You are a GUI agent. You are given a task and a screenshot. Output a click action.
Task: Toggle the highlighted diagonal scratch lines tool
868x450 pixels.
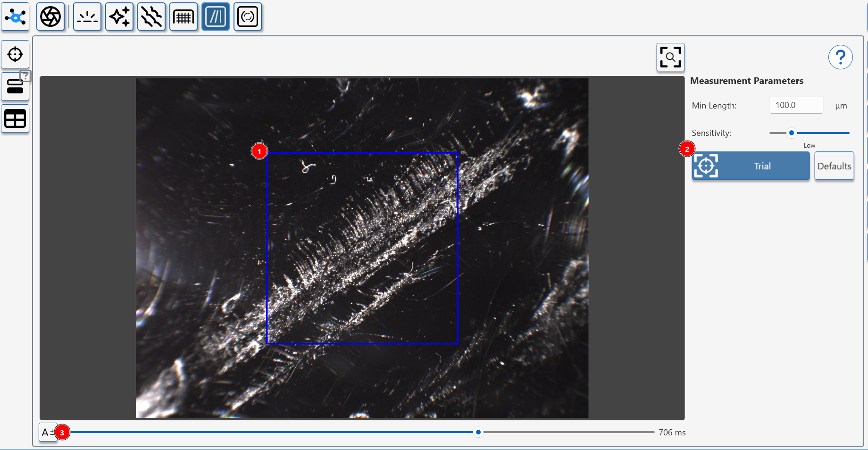click(216, 17)
